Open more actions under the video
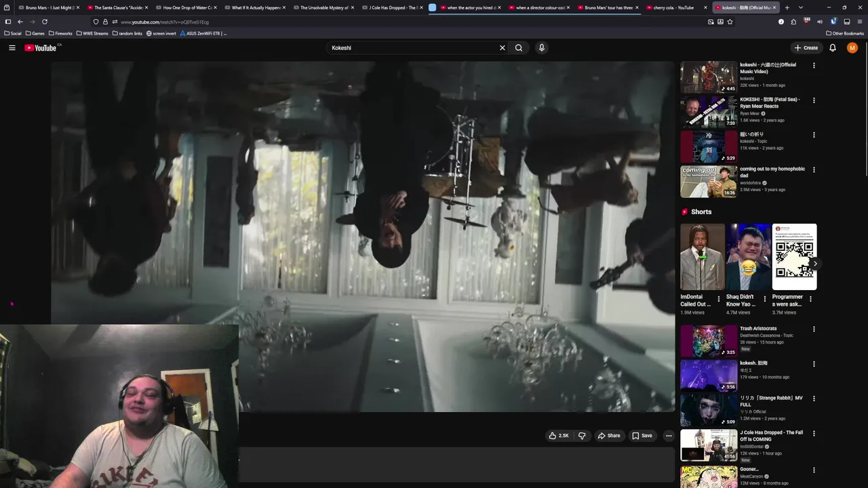This screenshot has height=488, width=868. click(669, 436)
